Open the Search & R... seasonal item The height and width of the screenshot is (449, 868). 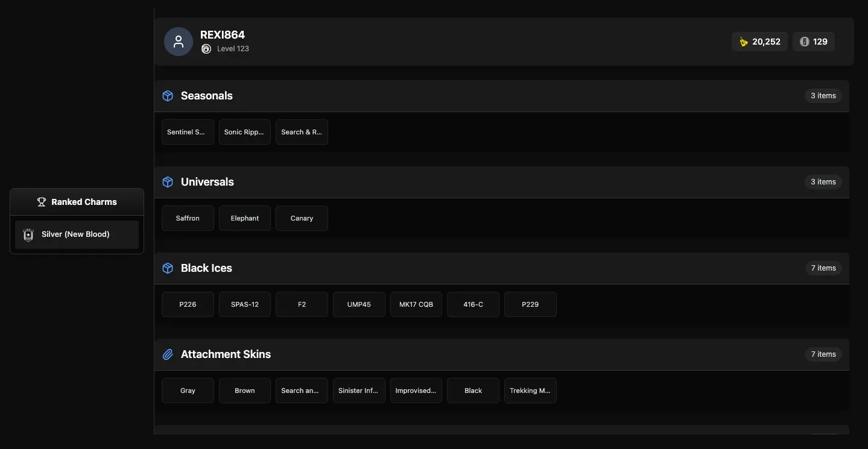click(302, 132)
